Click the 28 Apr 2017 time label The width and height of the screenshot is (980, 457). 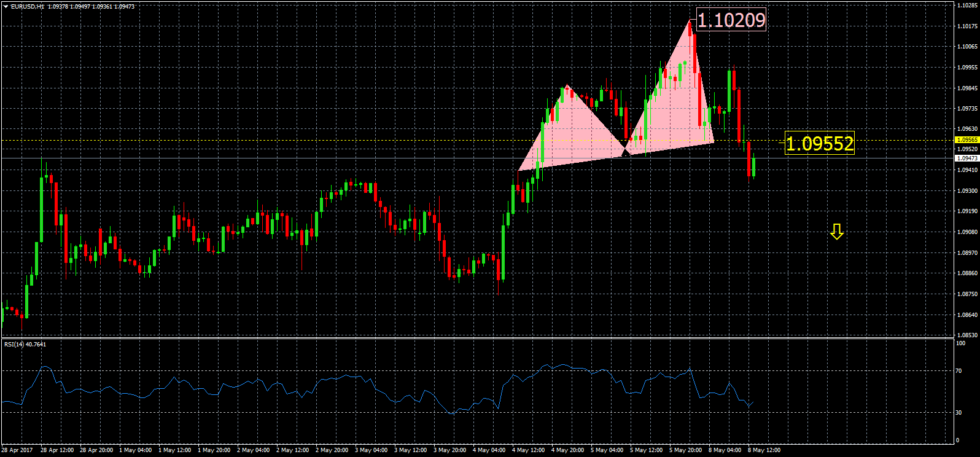[x=17, y=450]
